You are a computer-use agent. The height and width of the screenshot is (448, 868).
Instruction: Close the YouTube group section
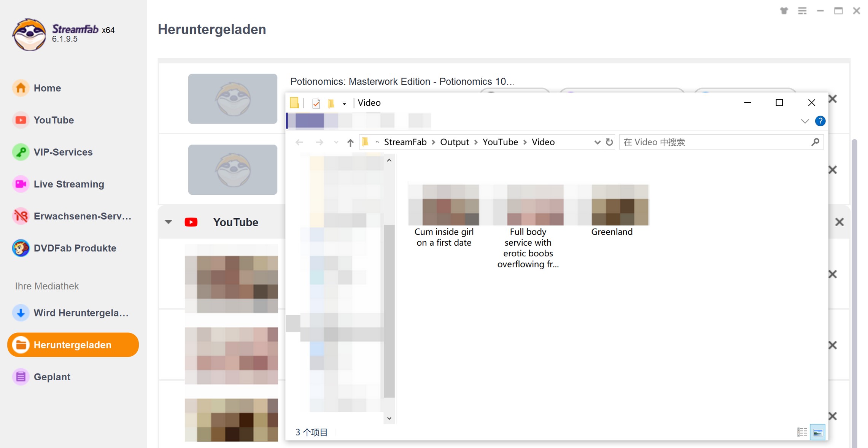[x=839, y=222]
